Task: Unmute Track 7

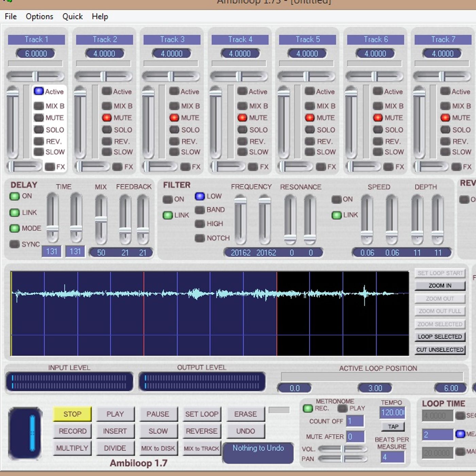Action: (445, 118)
